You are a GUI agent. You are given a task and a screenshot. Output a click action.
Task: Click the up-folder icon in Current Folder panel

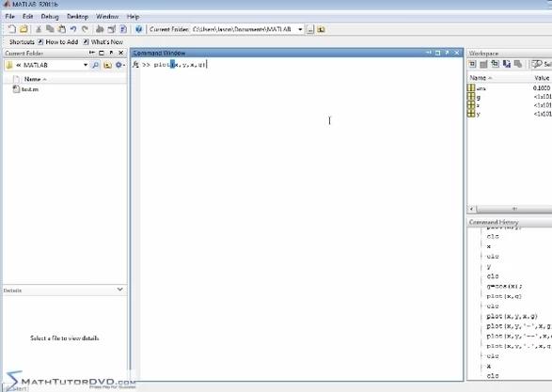click(108, 65)
